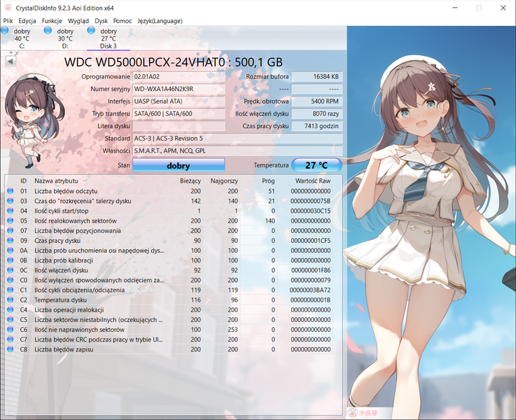Image resolution: width=516 pixels, height=420 pixels.
Task: Click the blue health orb of Disk 3
Action: [91, 31]
